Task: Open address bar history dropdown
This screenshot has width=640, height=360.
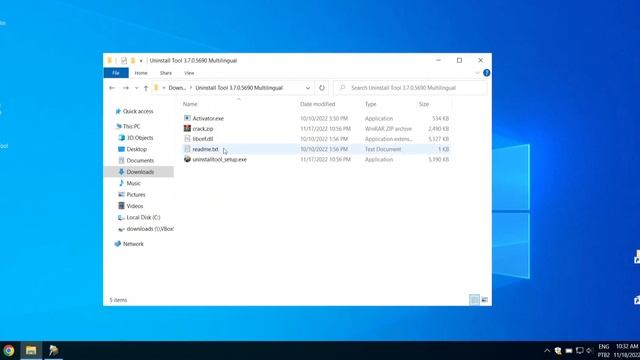Action: 308,88
